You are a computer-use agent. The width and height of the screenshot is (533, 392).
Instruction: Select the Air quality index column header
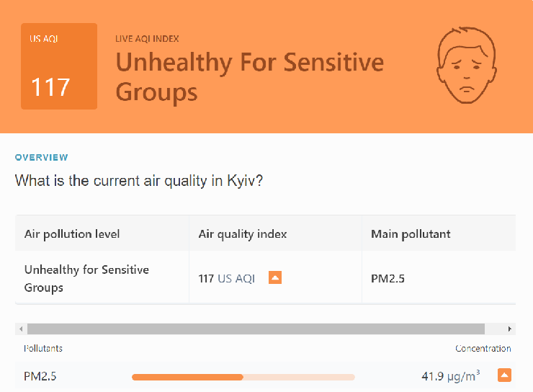tap(243, 233)
